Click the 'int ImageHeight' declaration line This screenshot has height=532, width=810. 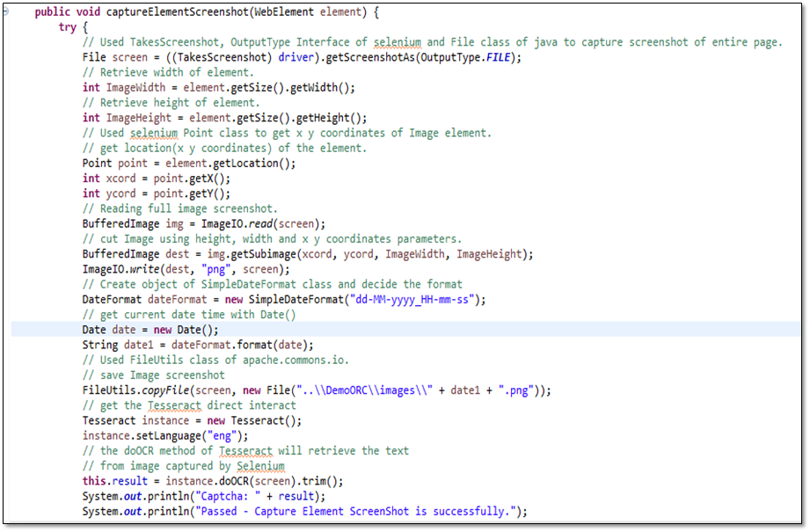(225, 118)
